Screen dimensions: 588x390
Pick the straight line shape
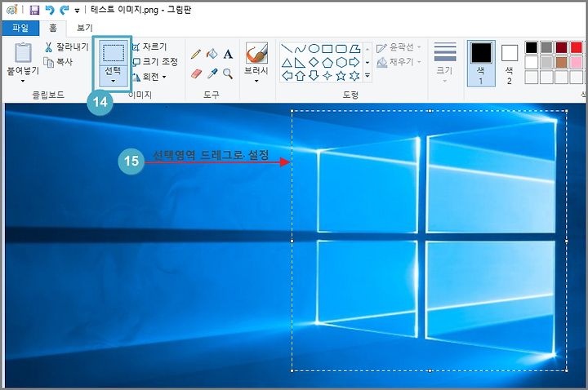tap(287, 49)
